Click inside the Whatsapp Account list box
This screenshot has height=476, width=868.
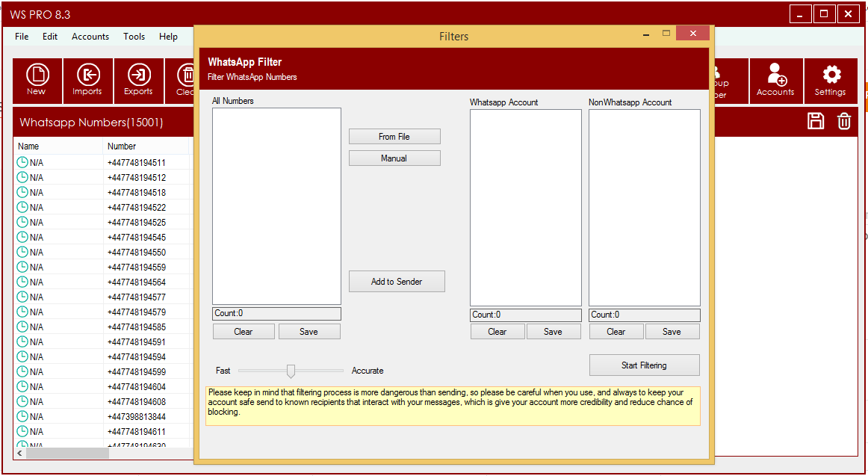tap(526, 208)
